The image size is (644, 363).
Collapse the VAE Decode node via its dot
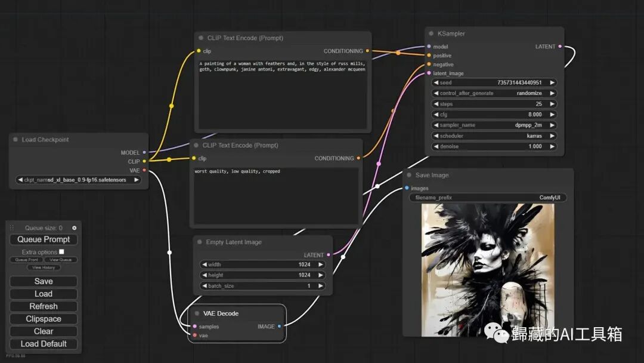point(197,313)
